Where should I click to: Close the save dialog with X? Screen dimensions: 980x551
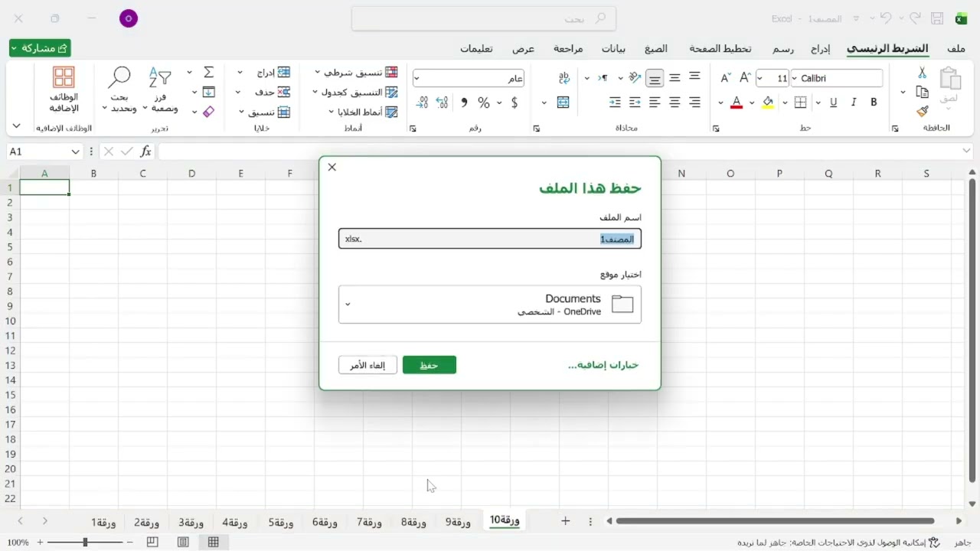(332, 167)
